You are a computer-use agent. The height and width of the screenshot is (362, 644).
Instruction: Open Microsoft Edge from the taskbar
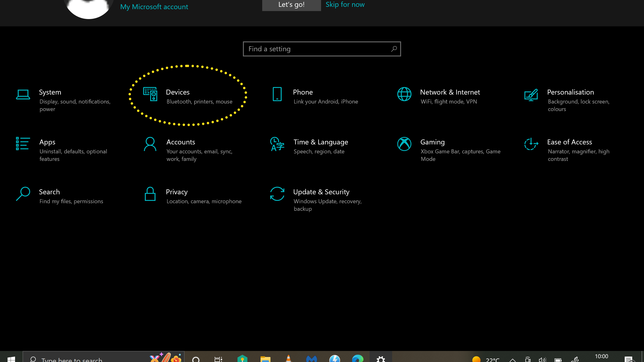(358, 358)
